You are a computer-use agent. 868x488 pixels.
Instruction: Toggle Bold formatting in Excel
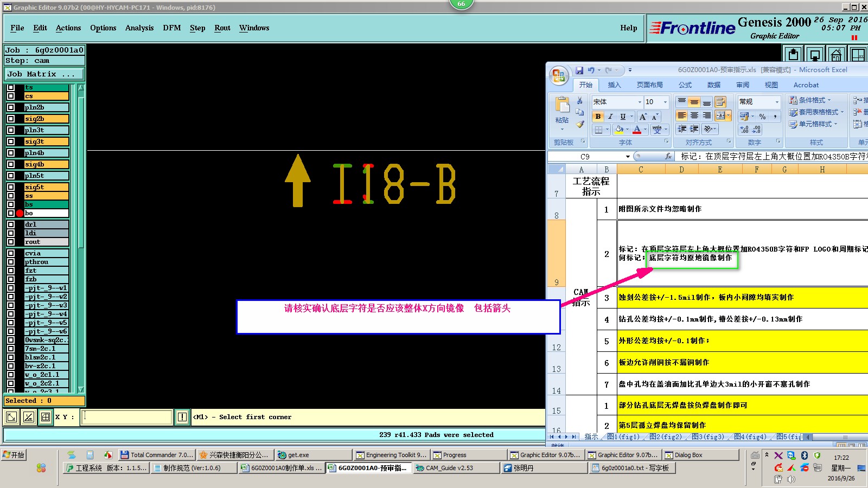[x=598, y=117]
